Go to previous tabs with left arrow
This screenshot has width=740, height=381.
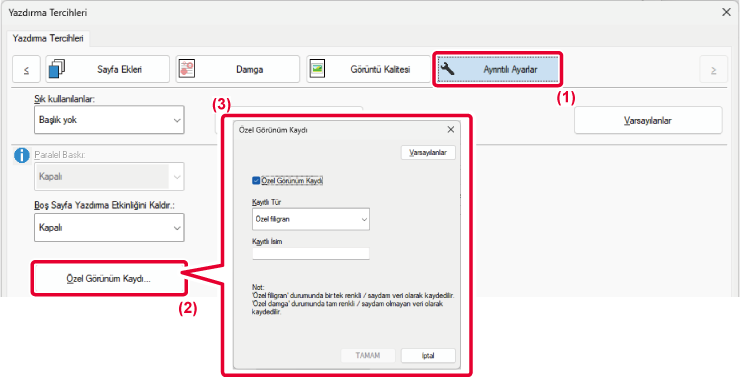pos(26,69)
